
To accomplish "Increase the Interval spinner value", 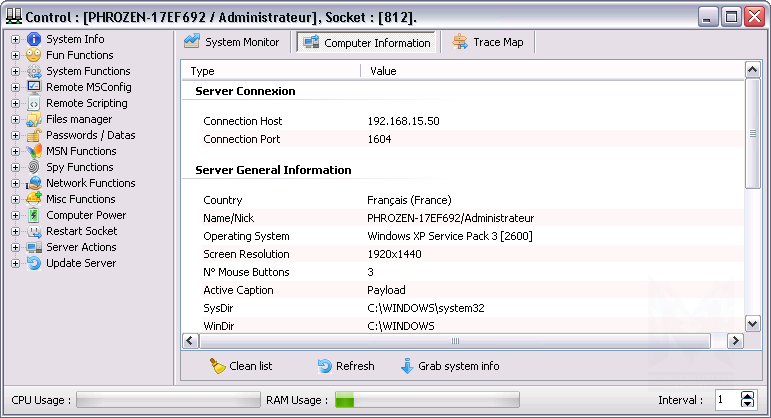I will (x=747, y=395).
